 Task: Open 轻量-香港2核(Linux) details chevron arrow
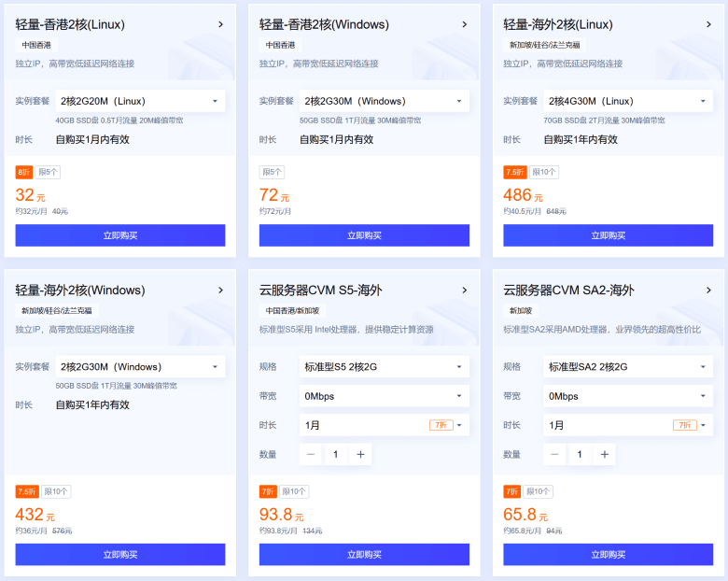[220, 24]
